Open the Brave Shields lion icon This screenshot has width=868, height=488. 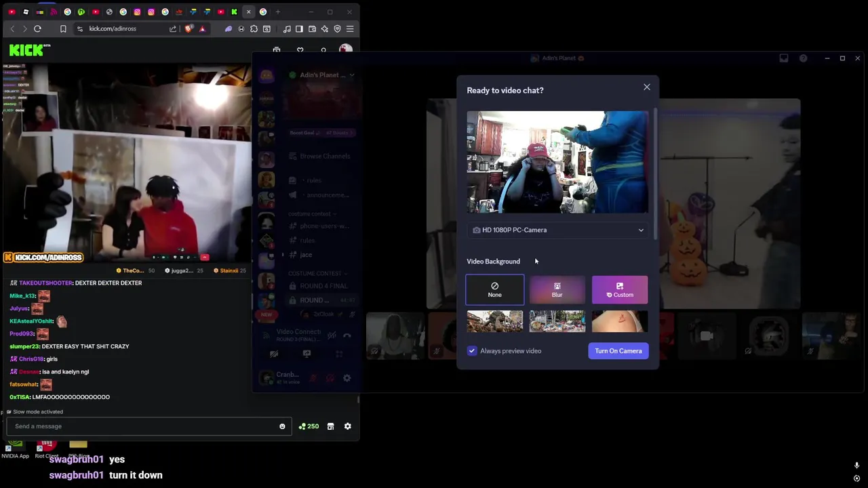(x=189, y=28)
